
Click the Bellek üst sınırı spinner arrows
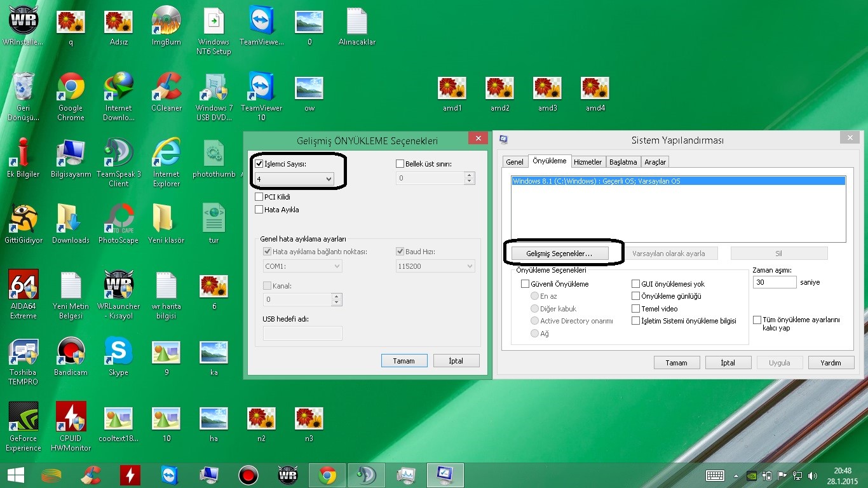point(470,179)
